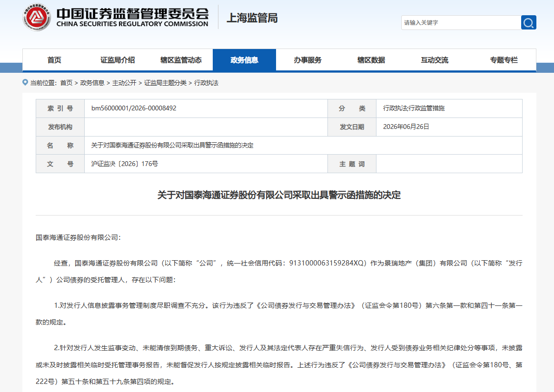This screenshot has width=554, height=392.
Task: Click the salutation 国泰海通证券股份有限公司:
Action: pos(78,238)
